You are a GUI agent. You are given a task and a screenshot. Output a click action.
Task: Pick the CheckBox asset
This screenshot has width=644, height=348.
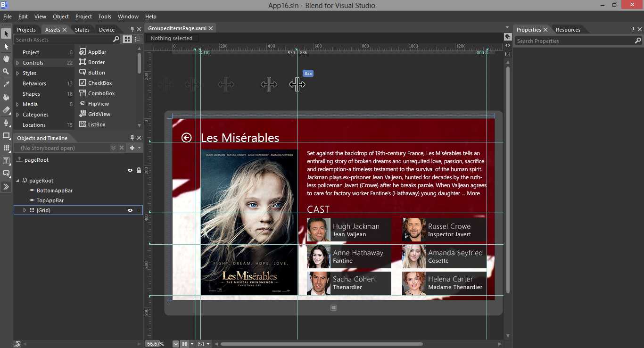tap(95, 83)
